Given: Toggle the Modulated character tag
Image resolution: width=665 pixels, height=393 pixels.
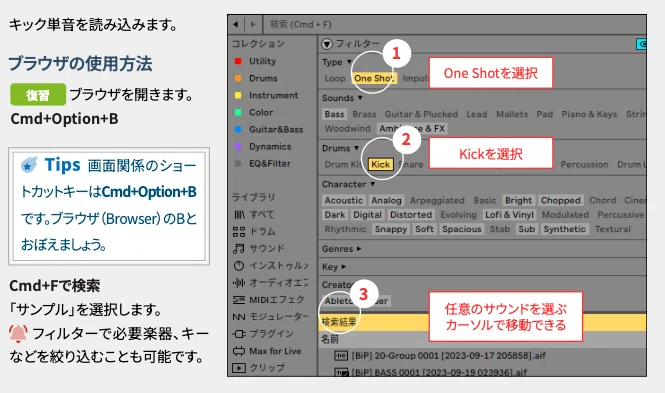Looking at the screenshot, I should 565,215.
